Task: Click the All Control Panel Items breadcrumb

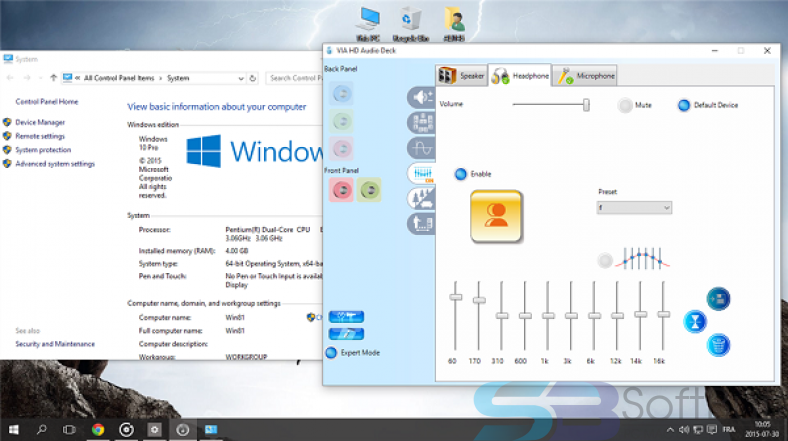Action: pos(119,78)
